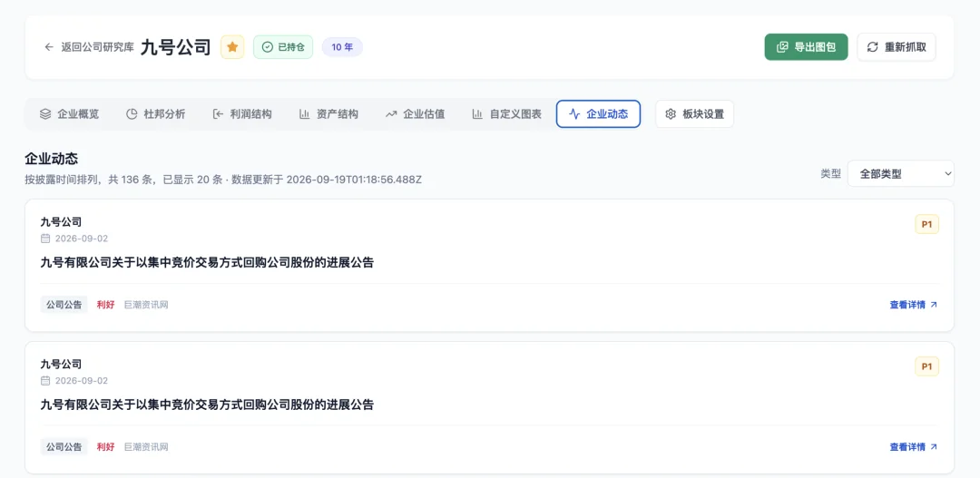Click P1 badge on first announcement card
Screen dimensions: 980x478
pos(926,224)
